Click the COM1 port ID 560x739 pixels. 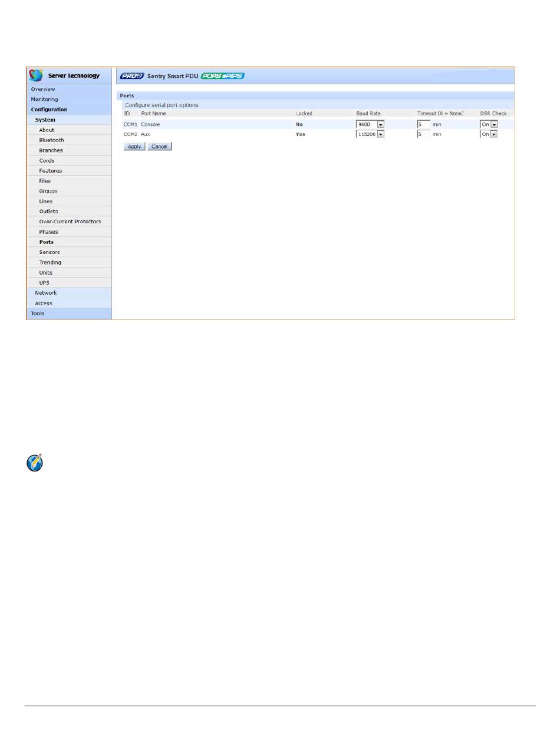(x=130, y=124)
